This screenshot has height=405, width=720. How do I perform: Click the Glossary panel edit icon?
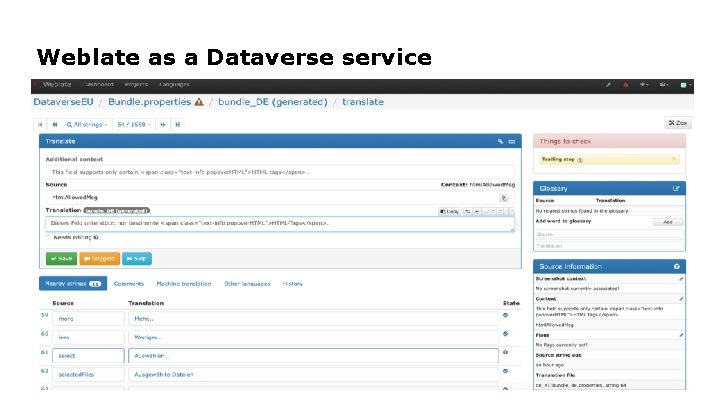(x=676, y=189)
